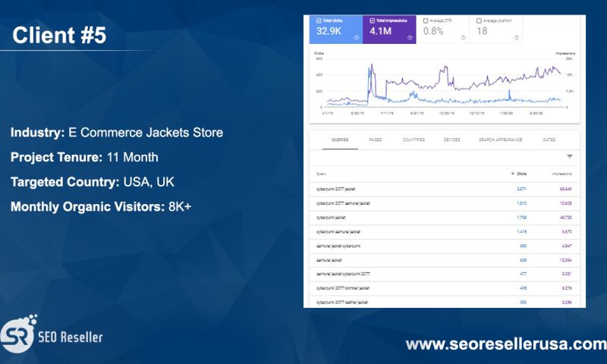The image size is (607, 364).
Task: Open the Devices tab
Action: click(451, 140)
